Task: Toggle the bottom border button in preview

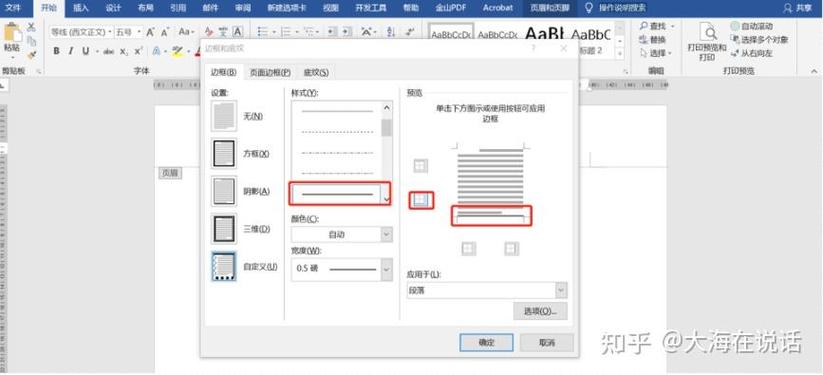Action: pyautogui.click(x=421, y=200)
